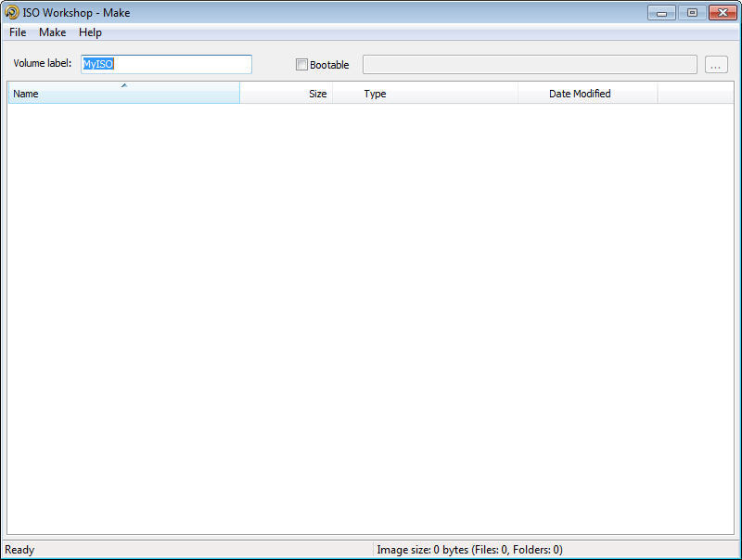
Task: Click the Image size text in the status bar
Action: click(x=468, y=549)
